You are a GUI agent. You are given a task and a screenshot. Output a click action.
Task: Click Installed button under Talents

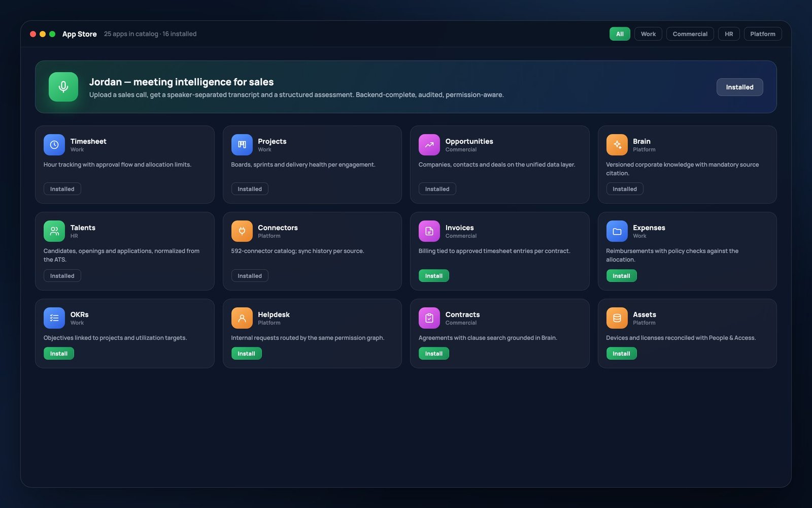click(x=62, y=276)
